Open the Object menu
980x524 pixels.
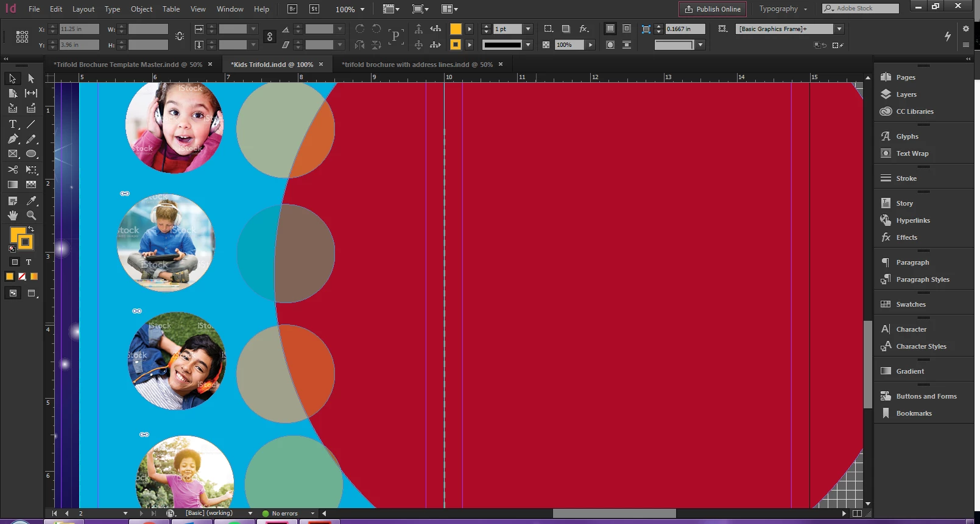click(x=141, y=9)
